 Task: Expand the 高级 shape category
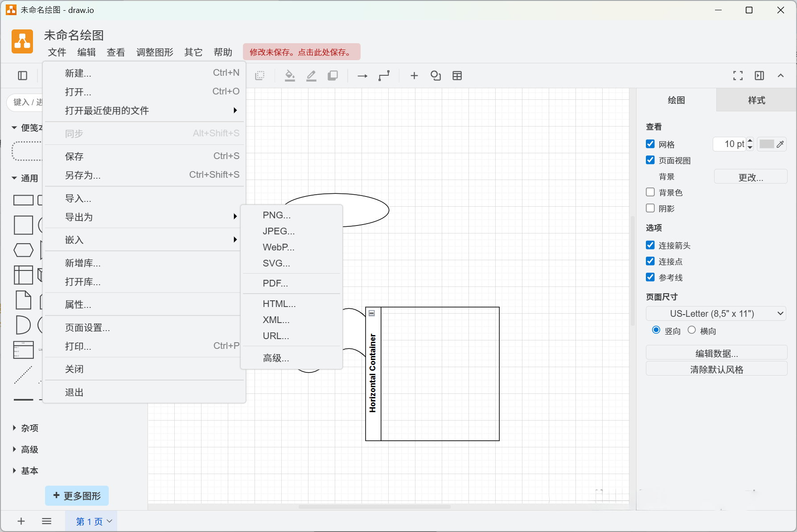pos(25,450)
